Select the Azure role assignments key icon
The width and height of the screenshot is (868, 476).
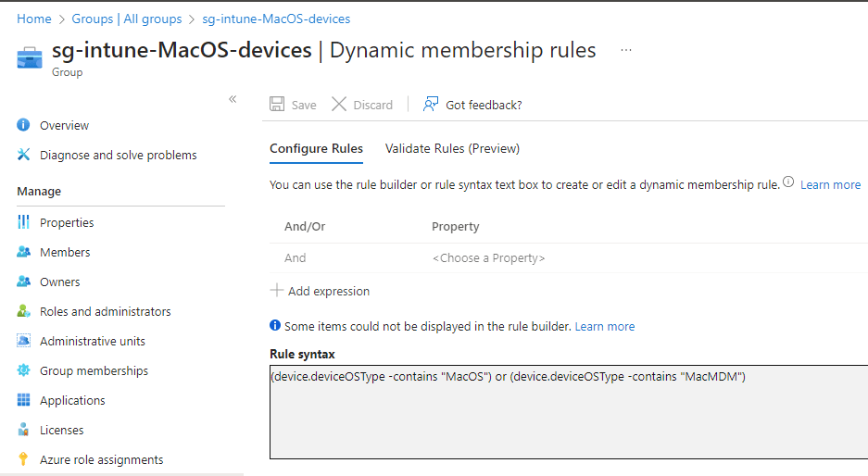[x=23, y=459]
